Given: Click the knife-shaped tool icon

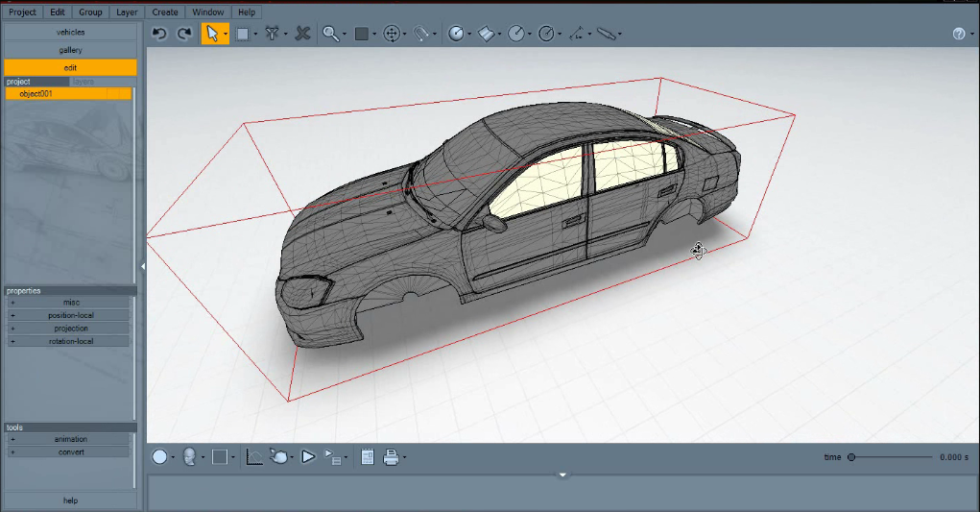Looking at the screenshot, I should pos(607,34).
